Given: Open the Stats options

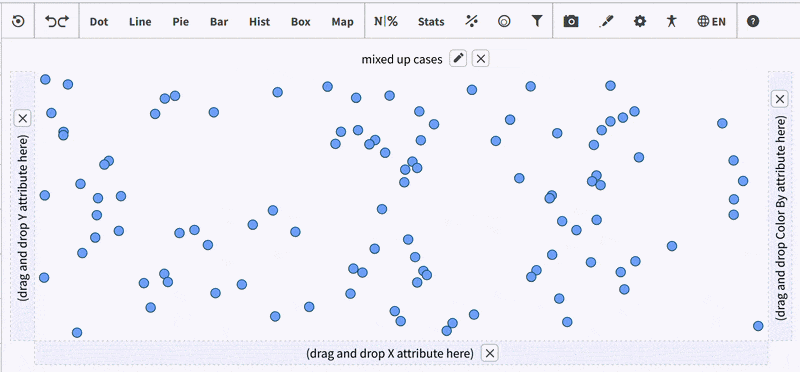Looking at the screenshot, I should pyautogui.click(x=431, y=22).
